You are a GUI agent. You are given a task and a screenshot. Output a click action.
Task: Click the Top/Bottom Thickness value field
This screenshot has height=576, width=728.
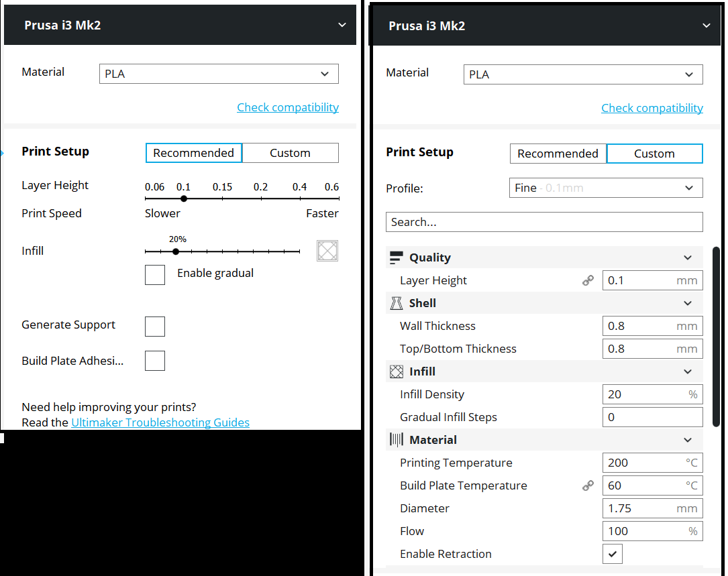pyautogui.click(x=652, y=349)
